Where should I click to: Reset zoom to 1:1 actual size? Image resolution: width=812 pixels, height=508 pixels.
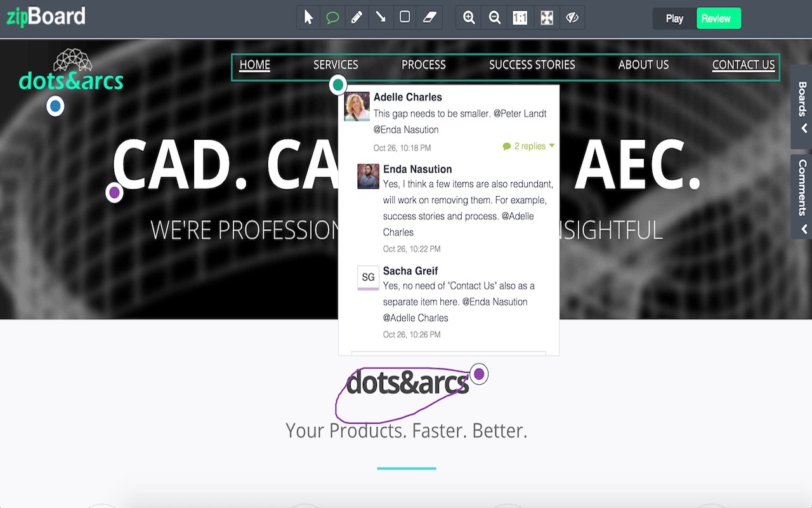point(520,18)
